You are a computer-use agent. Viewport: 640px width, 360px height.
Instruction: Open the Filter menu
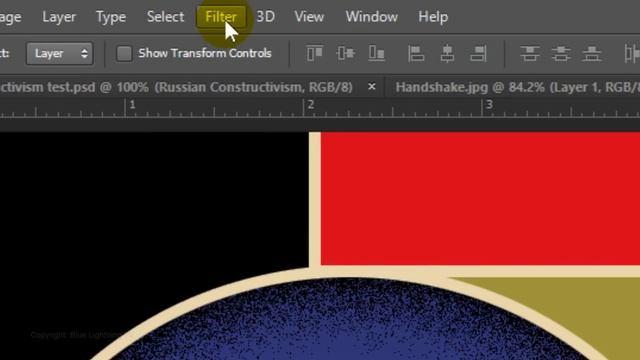coord(221,17)
